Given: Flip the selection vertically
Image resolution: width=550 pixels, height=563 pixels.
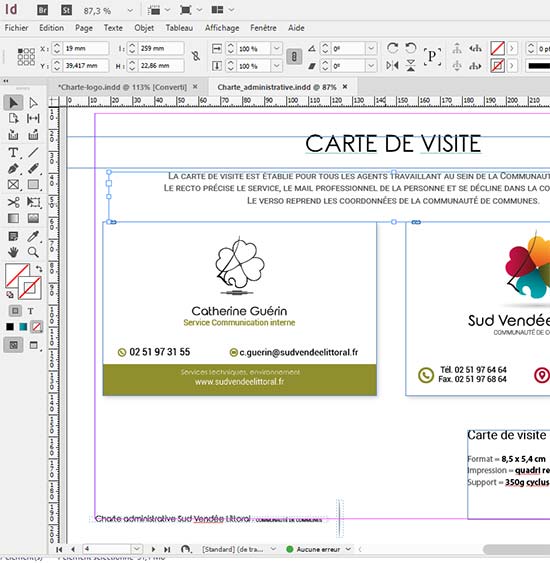Looking at the screenshot, I should [x=410, y=66].
